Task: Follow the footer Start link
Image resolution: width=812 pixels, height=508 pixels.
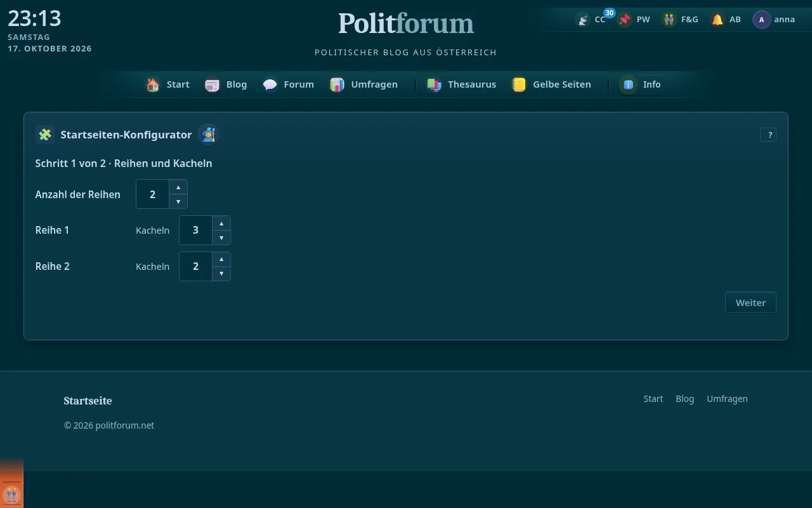Action: [653, 399]
